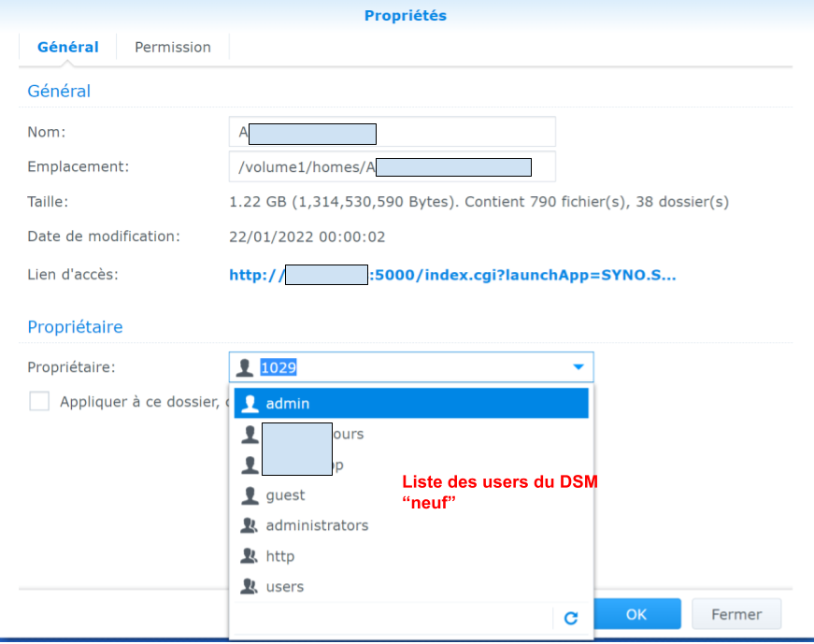
Task: Click the user icon beside admin
Action: [x=250, y=404]
